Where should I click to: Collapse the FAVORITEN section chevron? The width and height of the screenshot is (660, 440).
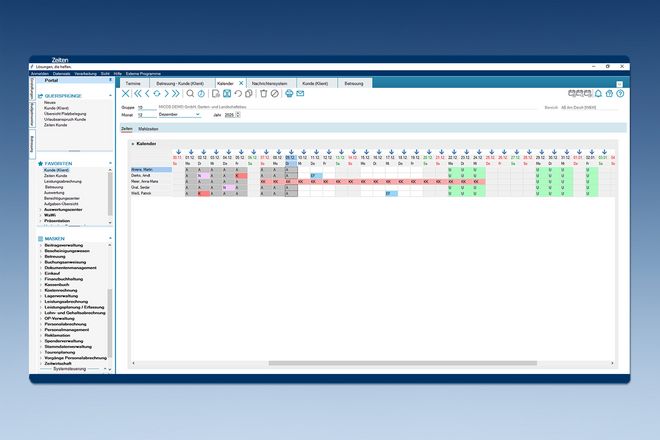click(x=110, y=163)
